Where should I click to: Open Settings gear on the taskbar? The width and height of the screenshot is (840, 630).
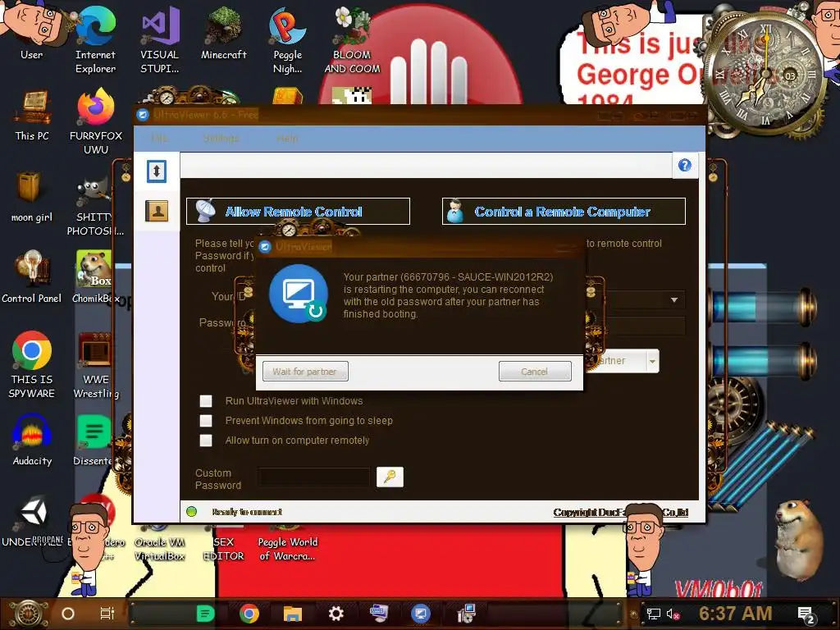336,614
